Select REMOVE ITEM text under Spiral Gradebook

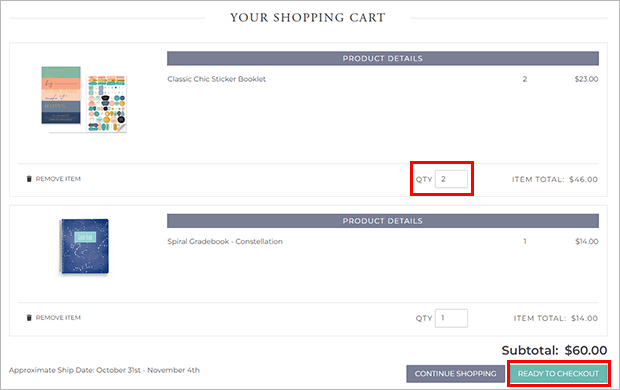click(x=58, y=318)
